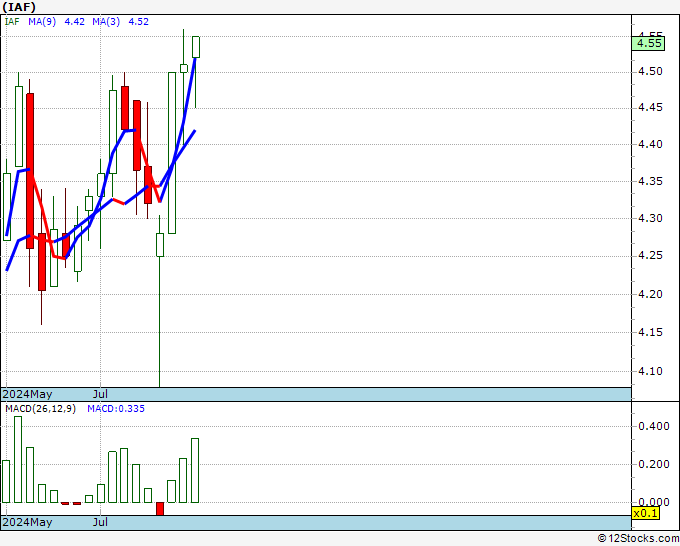Image resolution: width=680 pixels, height=546 pixels.
Task: Click the tallest MACD histogram bar
Action: tap(18, 460)
